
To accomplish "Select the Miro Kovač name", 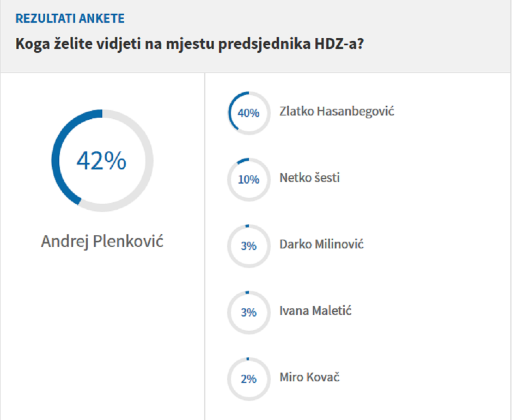I will point(309,377).
